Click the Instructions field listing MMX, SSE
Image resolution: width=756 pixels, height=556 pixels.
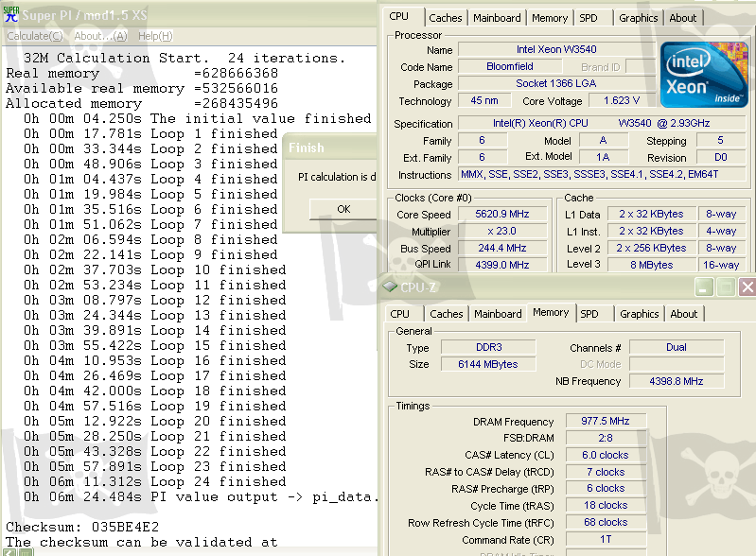point(601,174)
